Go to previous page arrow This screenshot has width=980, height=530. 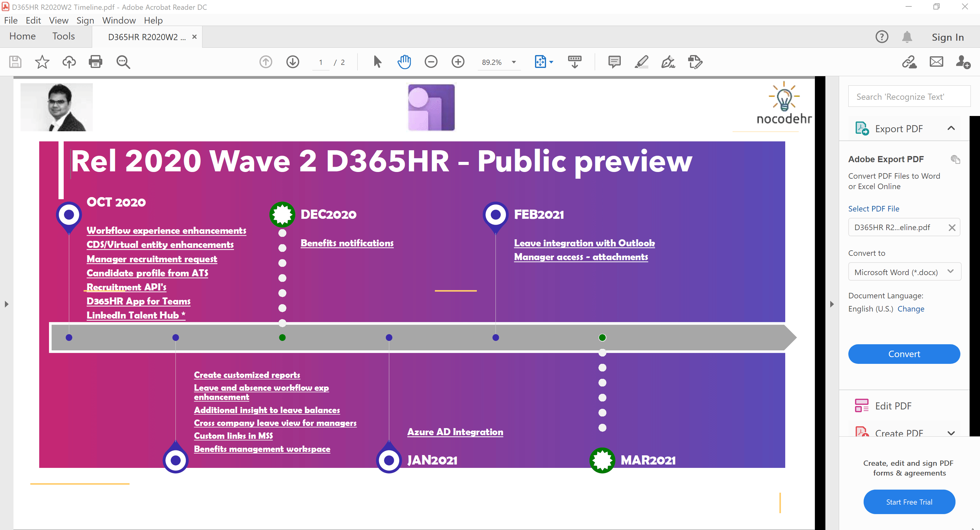(266, 62)
